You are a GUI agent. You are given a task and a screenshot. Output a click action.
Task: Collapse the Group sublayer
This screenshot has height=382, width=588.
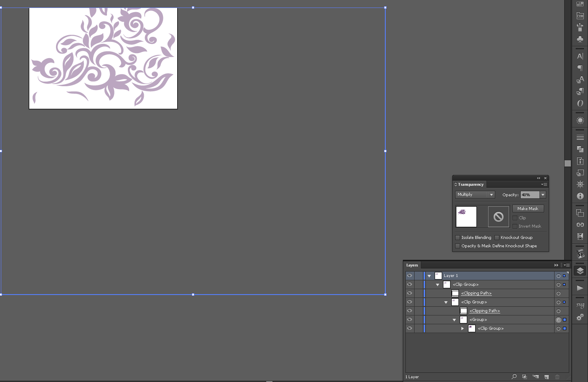(x=454, y=320)
